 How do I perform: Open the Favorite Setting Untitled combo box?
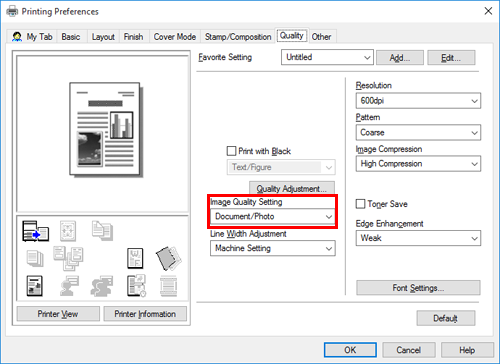(327, 57)
